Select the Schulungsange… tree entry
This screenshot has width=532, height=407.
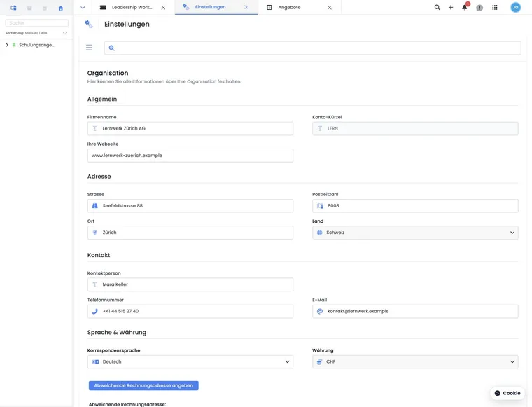(x=36, y=45)
